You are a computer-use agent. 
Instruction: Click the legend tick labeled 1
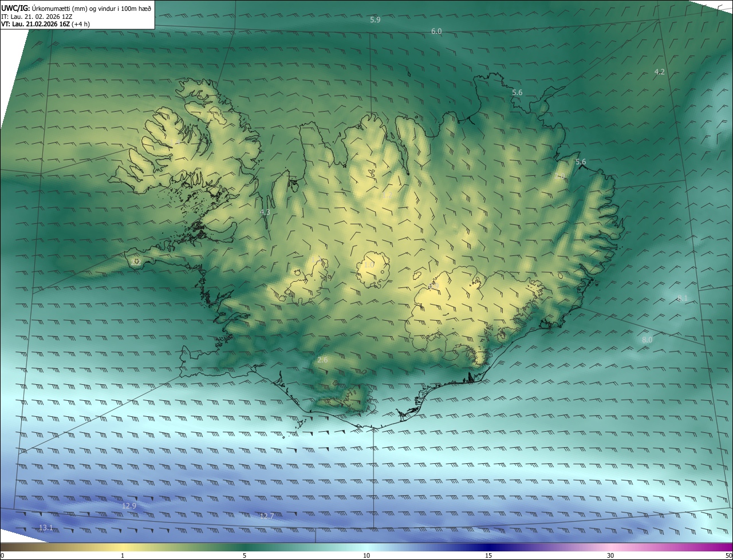[x=123, y=555]
